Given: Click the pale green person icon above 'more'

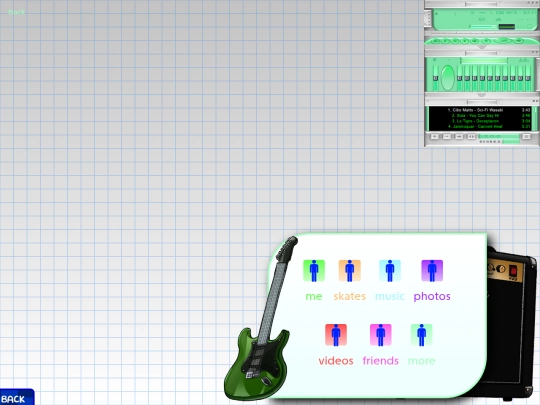Looking at the screenshot, I should [x=422, y=335].
